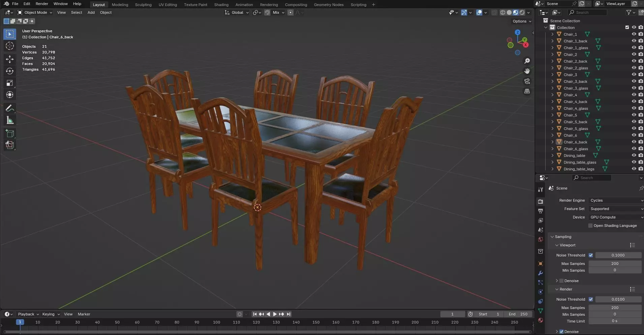The image size is (644, 335).
Task: Open the Modifiers wrench tab
Action: (541, 273)
